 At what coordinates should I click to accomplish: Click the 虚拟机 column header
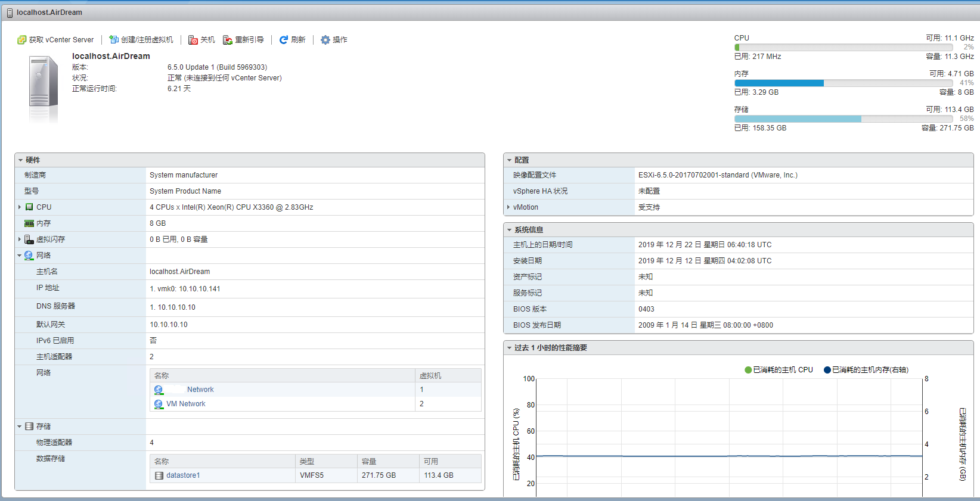coord(448,376)
